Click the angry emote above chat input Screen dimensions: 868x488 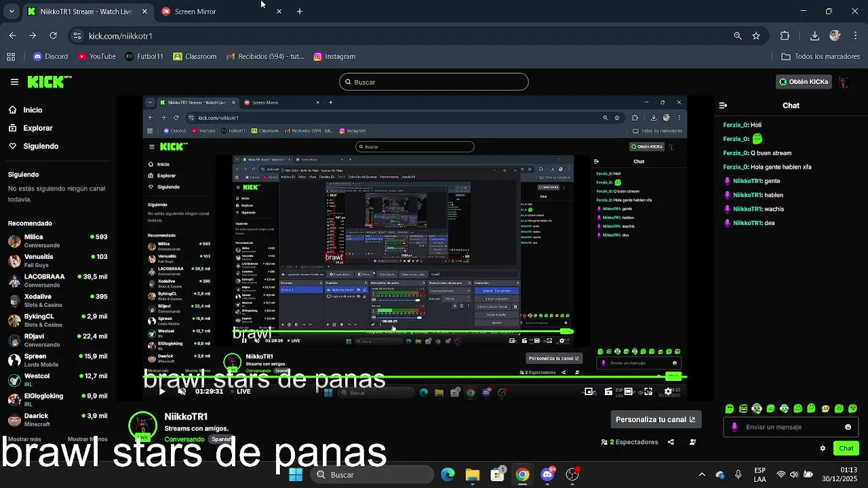(743, 409)
